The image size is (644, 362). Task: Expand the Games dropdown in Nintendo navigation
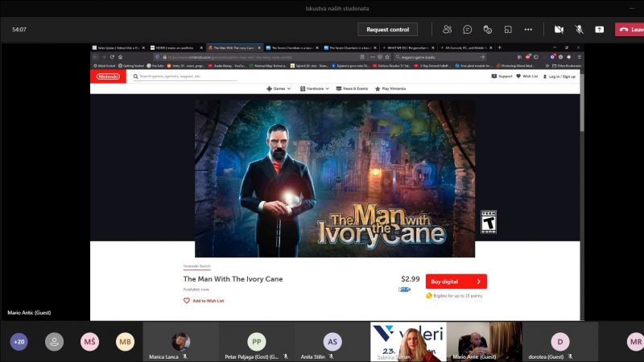[x=279, y=88]
